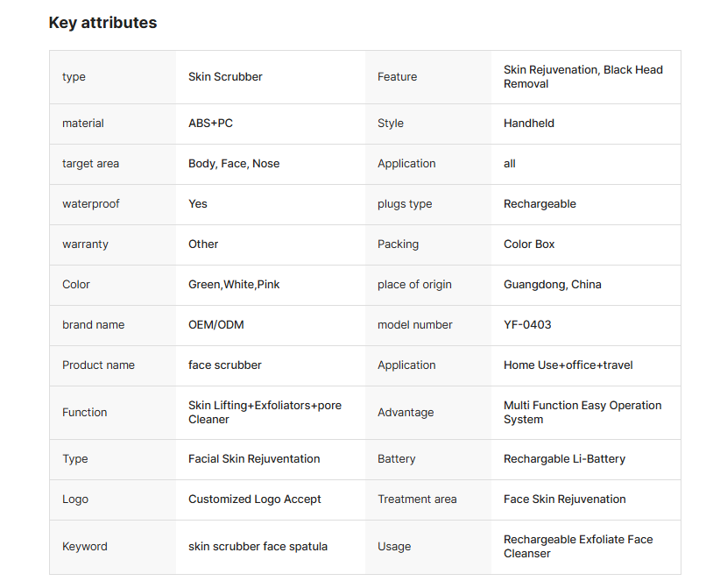Screen dimensions: 706x588
Task: Select the model number "YF-0403"
Action: pyautogui.click(x=527, y=325)
